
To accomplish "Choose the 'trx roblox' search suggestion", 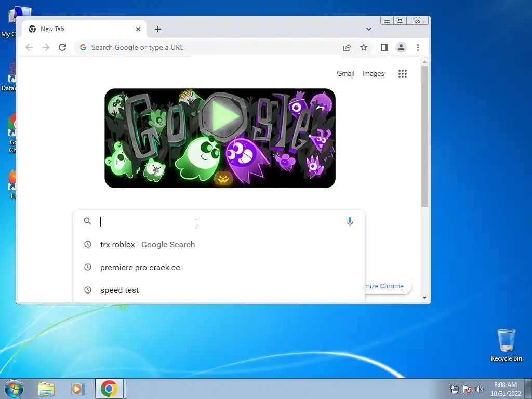I will point(219,245).
